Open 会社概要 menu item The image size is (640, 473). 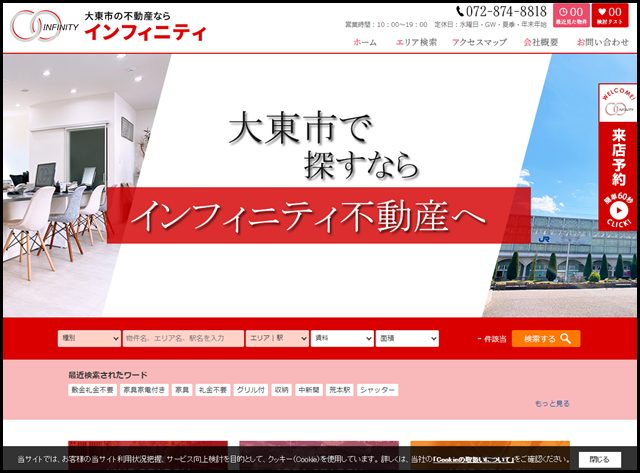(541, 42)
